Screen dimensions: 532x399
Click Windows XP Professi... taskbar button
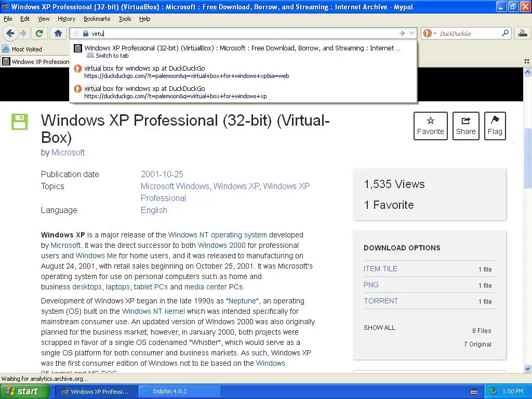[x=96, y=392]
